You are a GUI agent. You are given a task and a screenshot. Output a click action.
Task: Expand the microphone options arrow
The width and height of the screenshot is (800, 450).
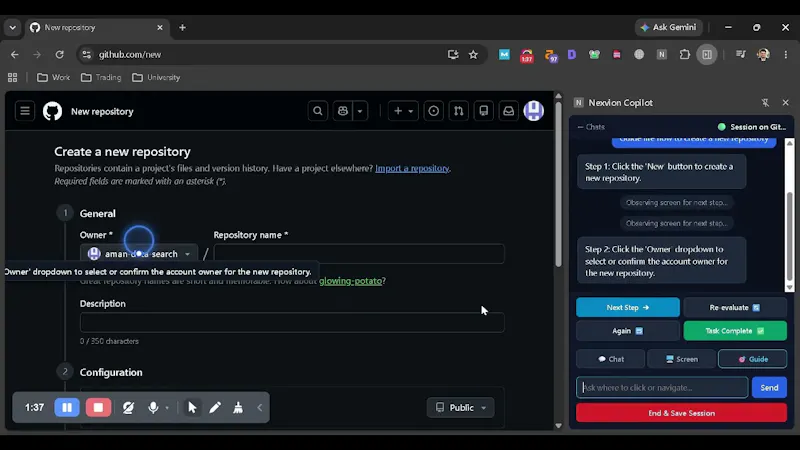(167, 408)
